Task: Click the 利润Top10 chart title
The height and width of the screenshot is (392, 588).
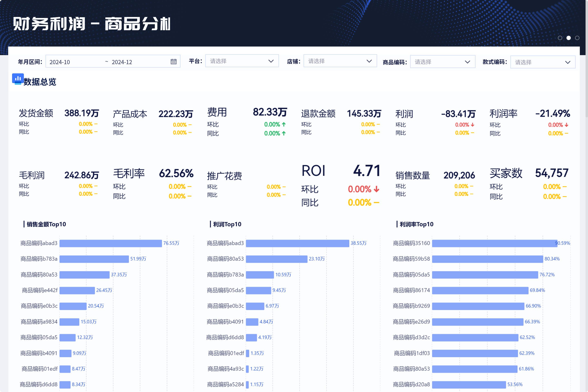Action: (x=227, y=224)
